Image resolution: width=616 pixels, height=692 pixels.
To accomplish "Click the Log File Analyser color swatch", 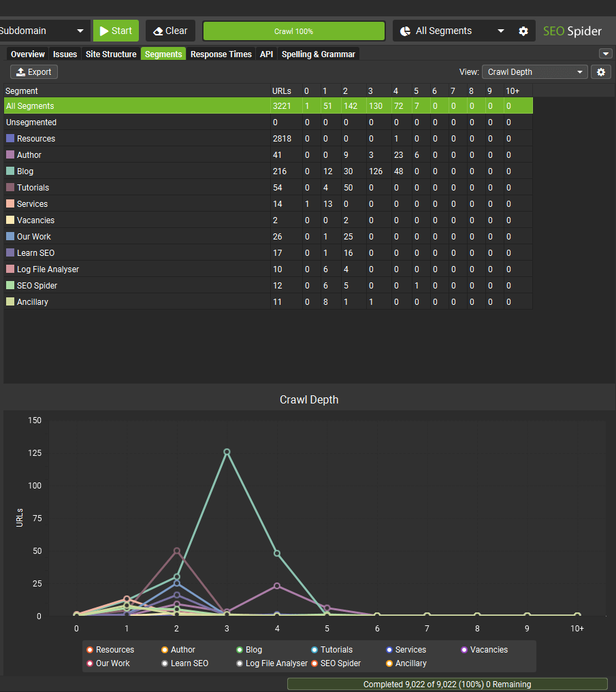I will pyautogui.click(x=10, y=269).
